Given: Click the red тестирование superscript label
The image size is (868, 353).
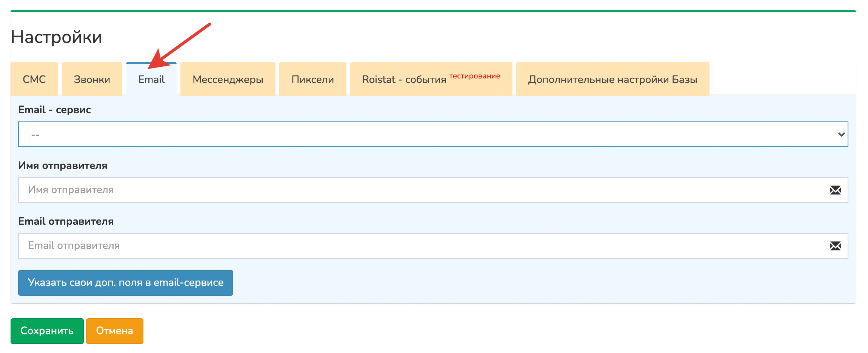Looking at the screenshot, I should tap(475, 76).
